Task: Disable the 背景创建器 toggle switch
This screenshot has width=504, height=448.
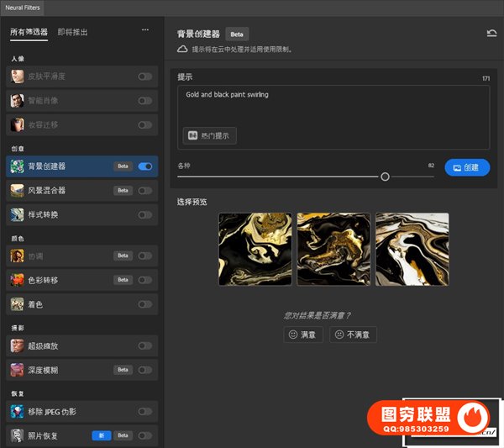Action: click(145, 166)
